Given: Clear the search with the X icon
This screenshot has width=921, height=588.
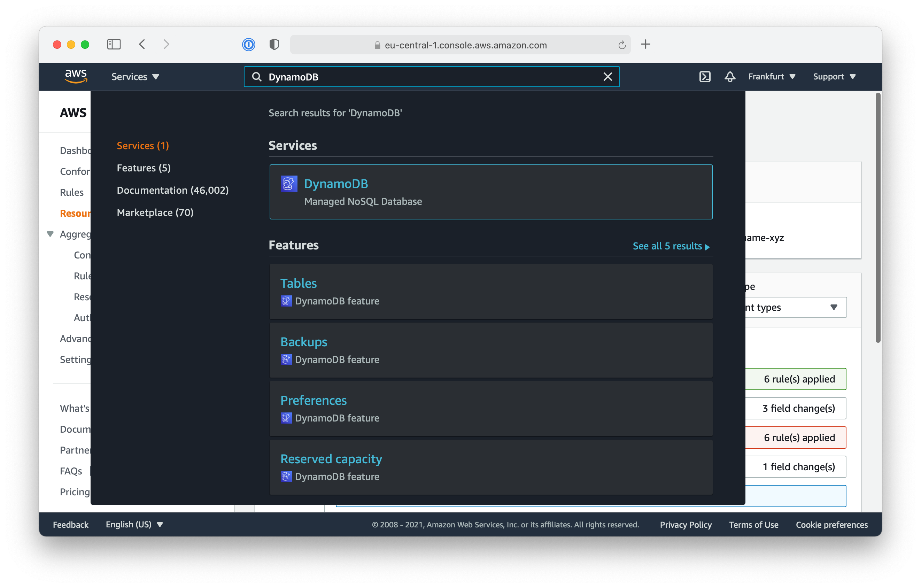Looking at the screenshot, I should 608,77.
